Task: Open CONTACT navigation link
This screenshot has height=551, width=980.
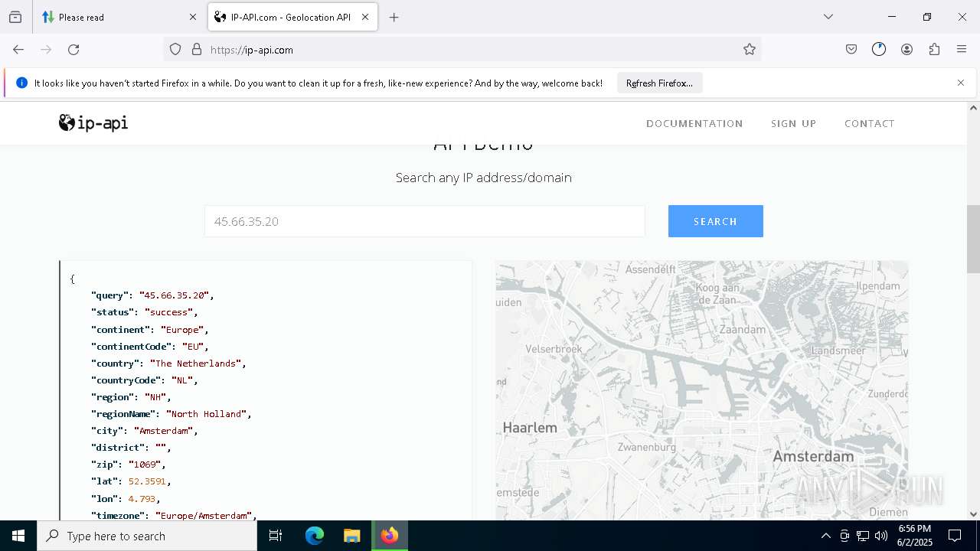Action: (869, 123)
